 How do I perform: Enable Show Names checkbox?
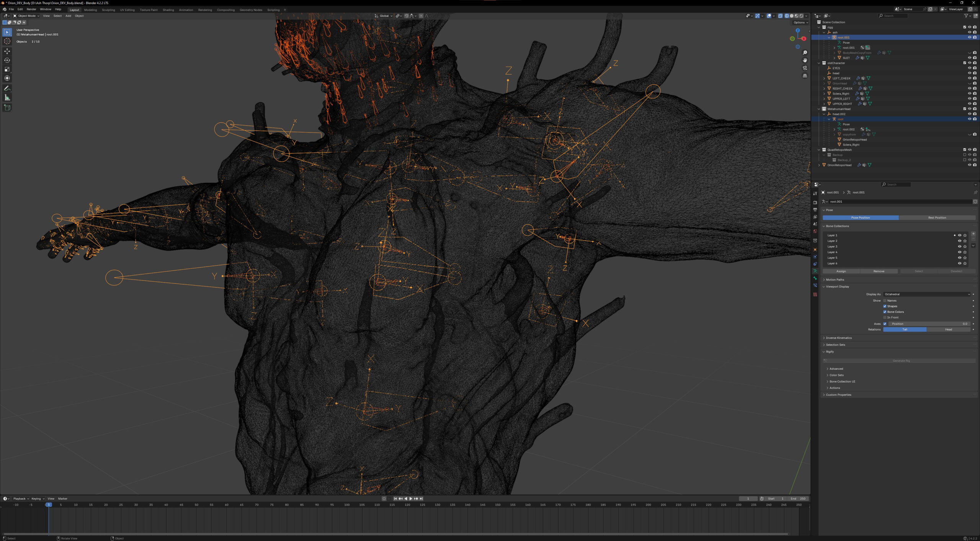pyautogui.click(x=885, y=301)
